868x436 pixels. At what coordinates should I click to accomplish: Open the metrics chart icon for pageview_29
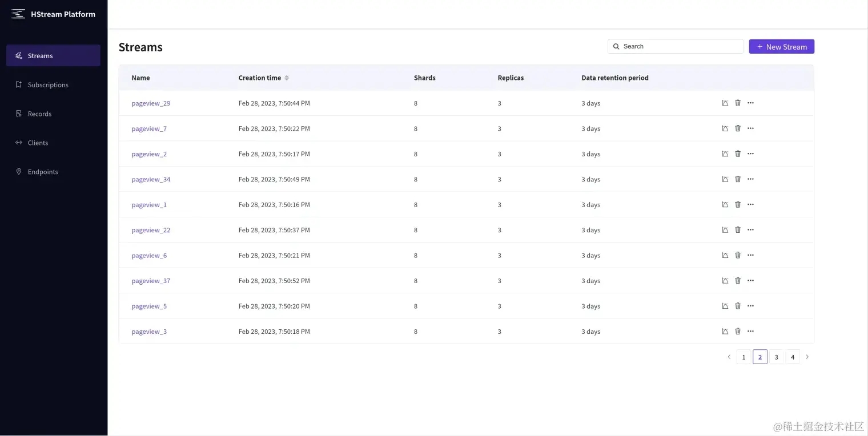(x=725, y=103)
